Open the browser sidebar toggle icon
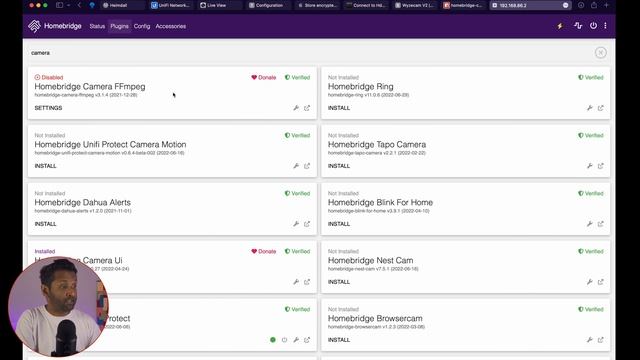 [60, 5]
